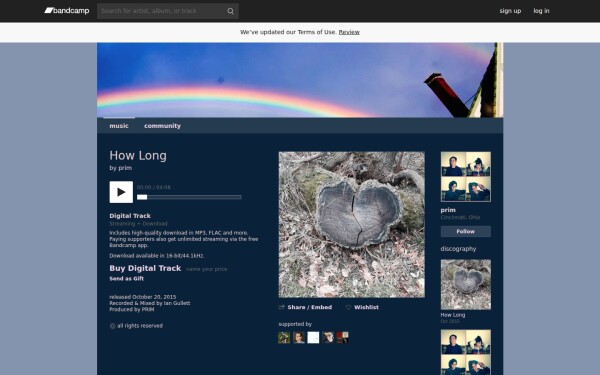The image size is (600, 375).
Task: Click the prim artist name in sidebar
Action: [x=448, y=210]
